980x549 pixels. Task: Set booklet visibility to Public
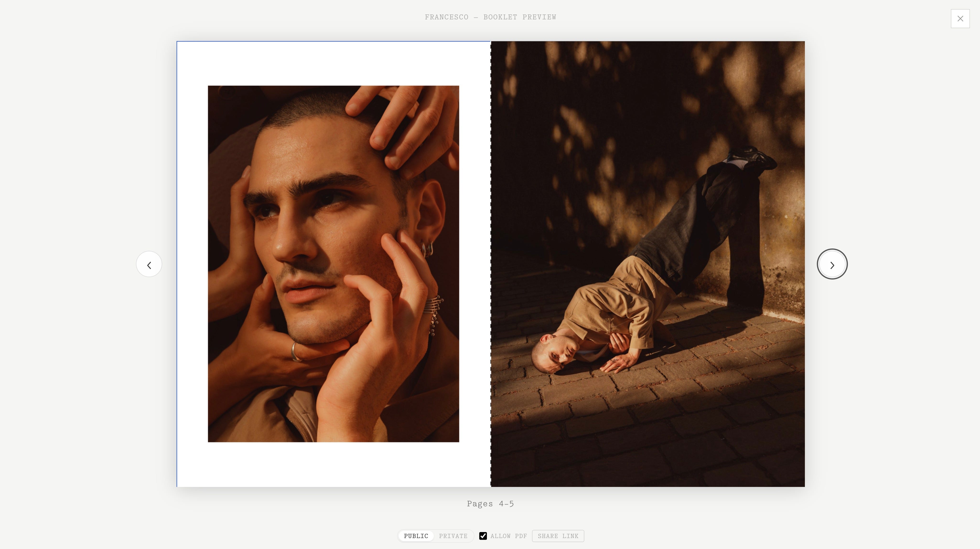coord(416,536)
